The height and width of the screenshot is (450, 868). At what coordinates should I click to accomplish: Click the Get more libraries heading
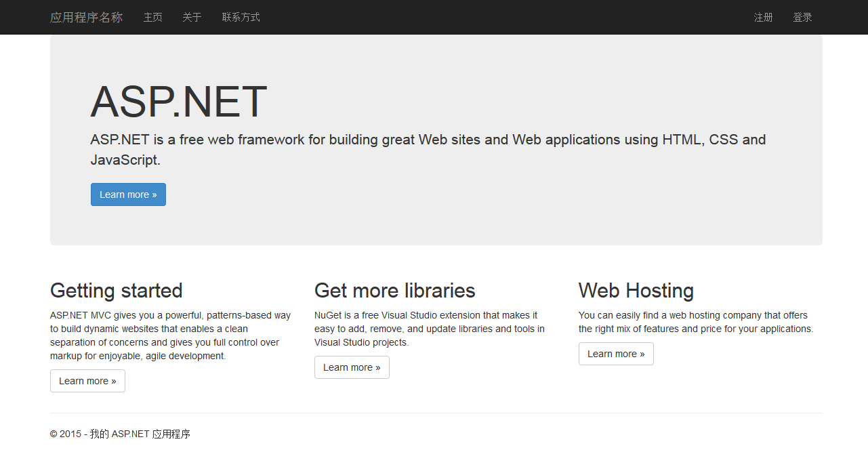(x=395, y=291)
